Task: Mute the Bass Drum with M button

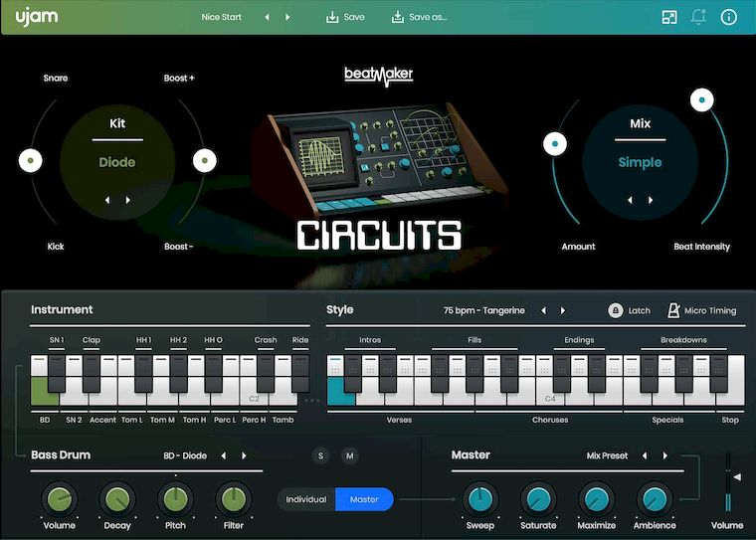Action: [350, 455]
